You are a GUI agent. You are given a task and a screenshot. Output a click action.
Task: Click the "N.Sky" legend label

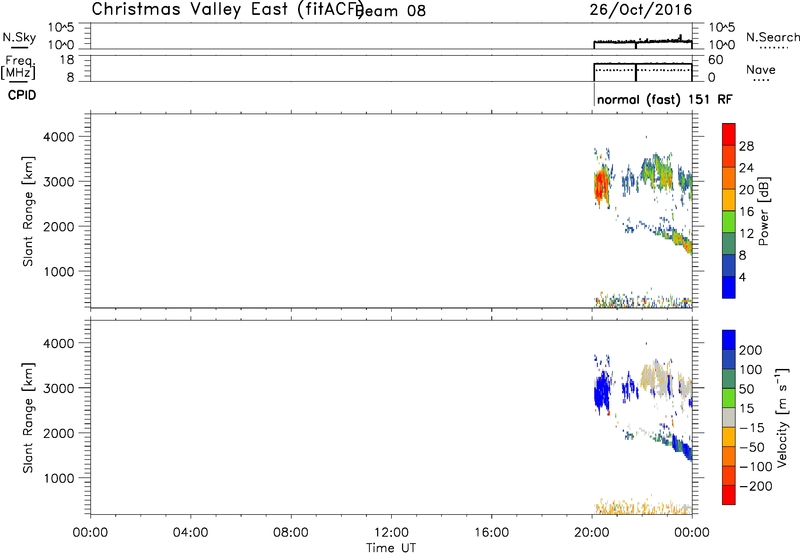click(19, 37)
